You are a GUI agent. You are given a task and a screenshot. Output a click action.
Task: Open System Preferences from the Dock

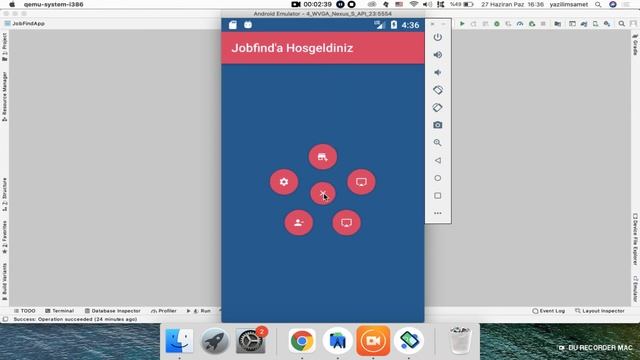251,340
